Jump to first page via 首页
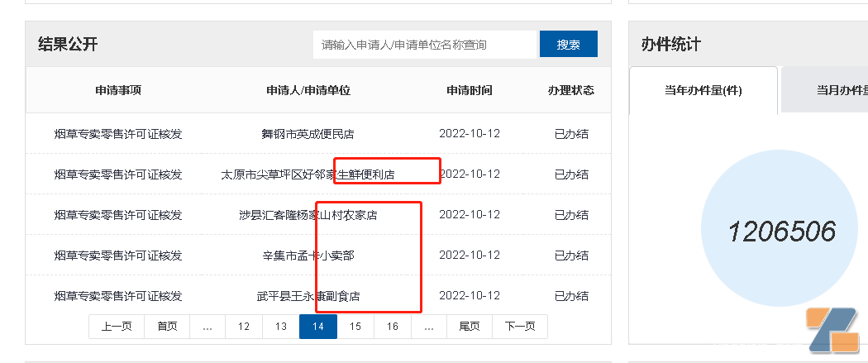 (x=167, y=327)
